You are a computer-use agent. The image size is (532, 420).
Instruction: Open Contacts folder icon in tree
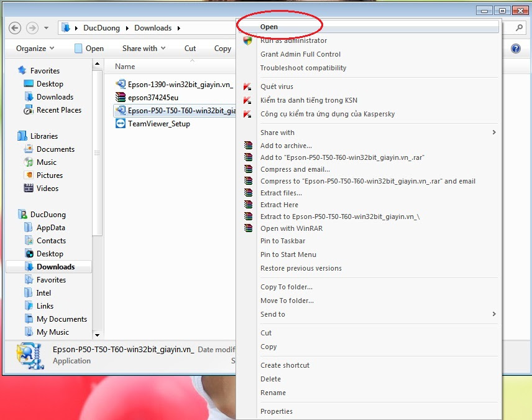29,241
